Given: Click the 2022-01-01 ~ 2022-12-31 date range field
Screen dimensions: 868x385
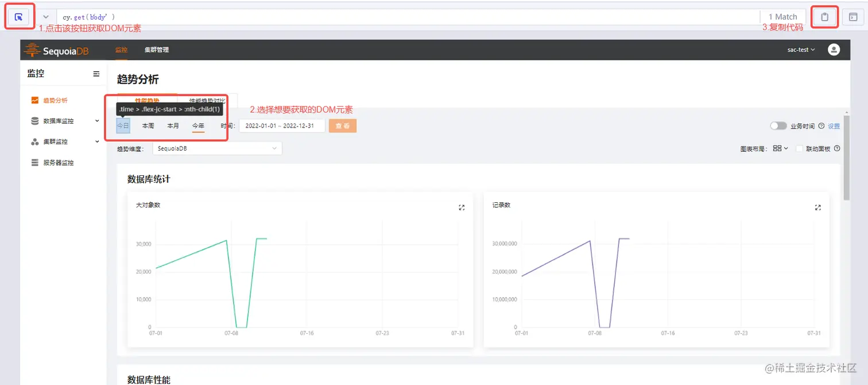Looking at the screenshot, I should (282, 126).
